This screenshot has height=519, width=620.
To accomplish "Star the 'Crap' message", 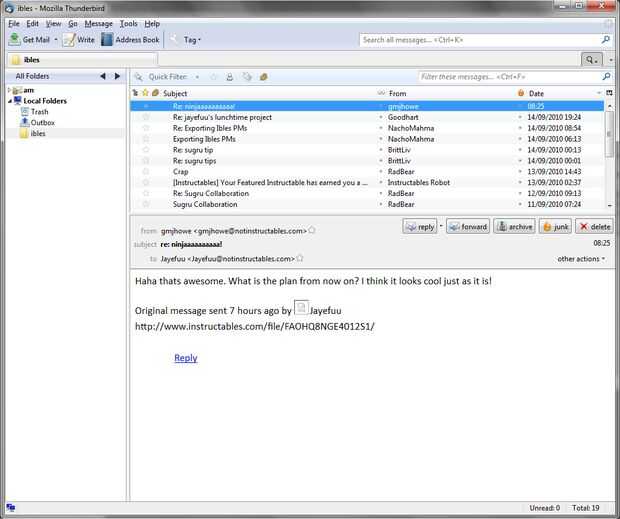I will click(146, 171).
